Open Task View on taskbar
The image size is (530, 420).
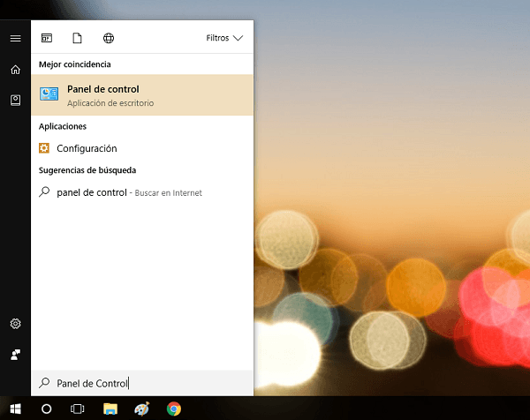point(78,409)
